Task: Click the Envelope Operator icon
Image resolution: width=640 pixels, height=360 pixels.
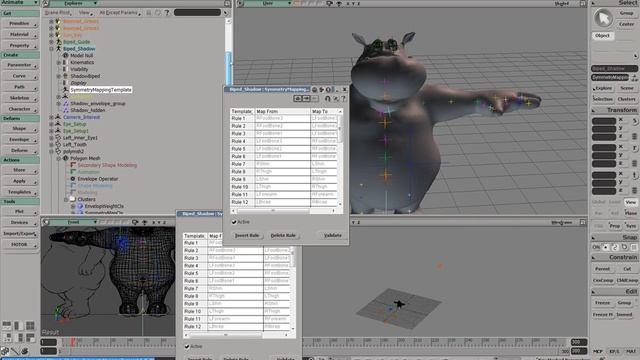Action: click(73, 179)
